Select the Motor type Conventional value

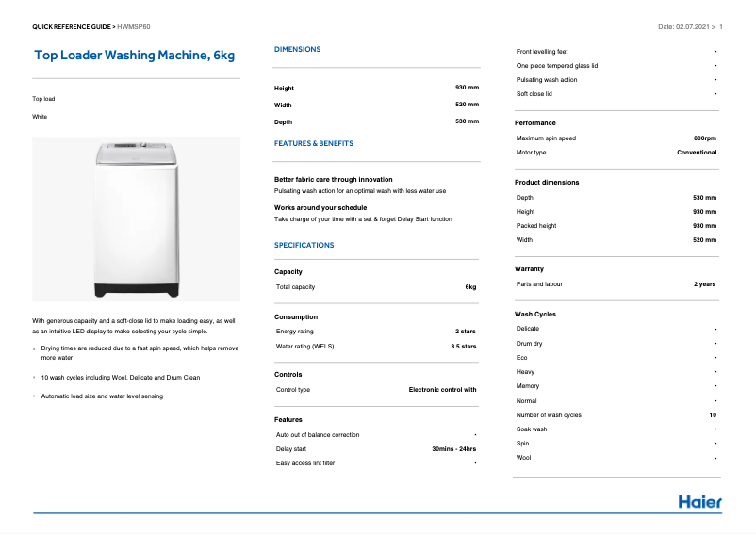[x=696, y=152]
